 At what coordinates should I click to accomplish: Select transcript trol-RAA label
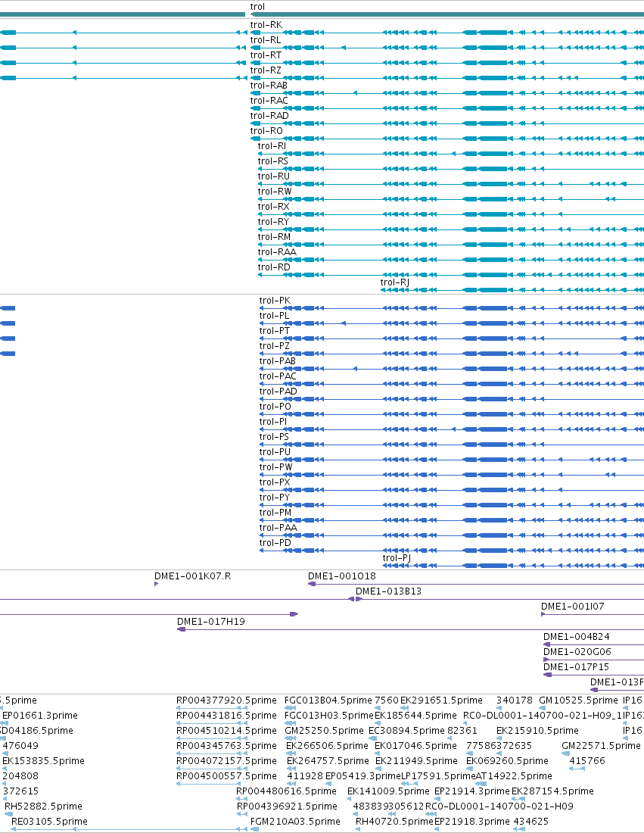[277, 252]
